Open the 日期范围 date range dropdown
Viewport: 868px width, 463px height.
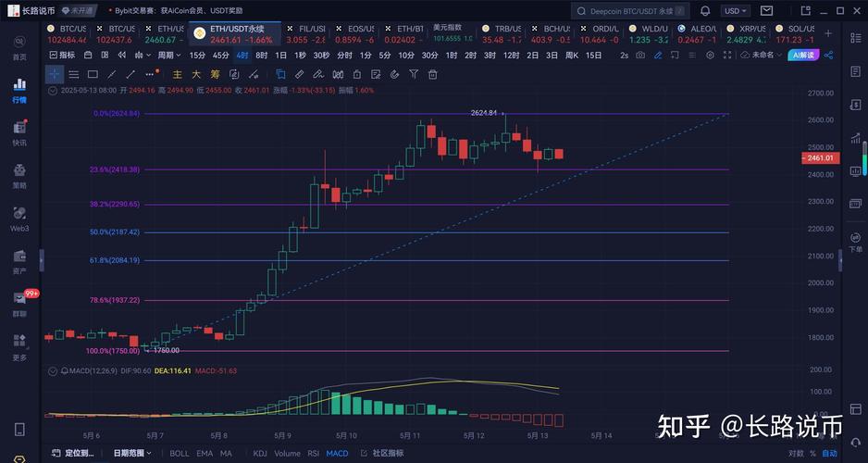[132, 453]
